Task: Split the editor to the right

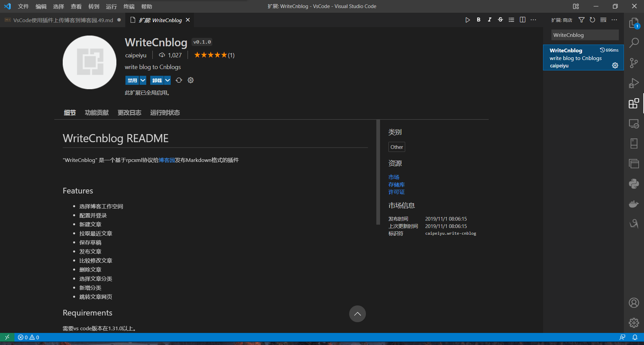Action: 523,20
